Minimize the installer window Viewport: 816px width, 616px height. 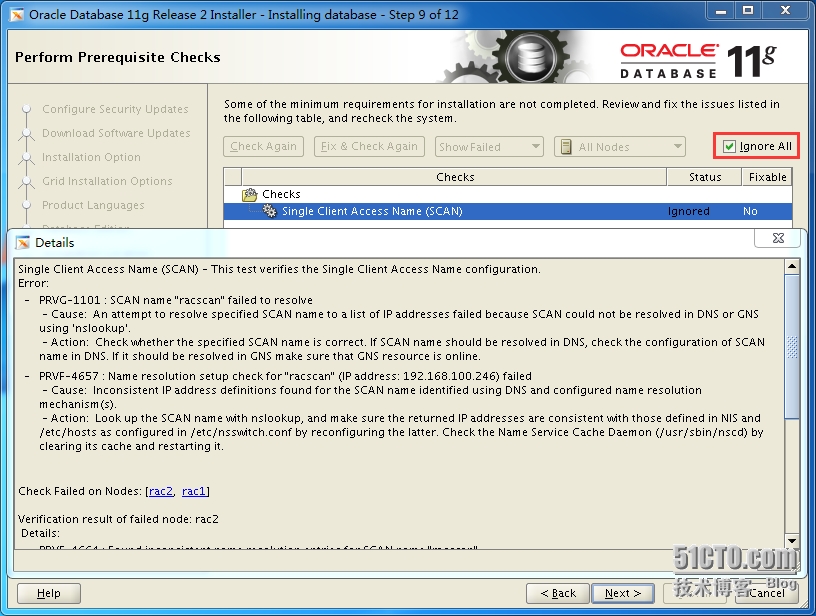click(x=721, y=10)
